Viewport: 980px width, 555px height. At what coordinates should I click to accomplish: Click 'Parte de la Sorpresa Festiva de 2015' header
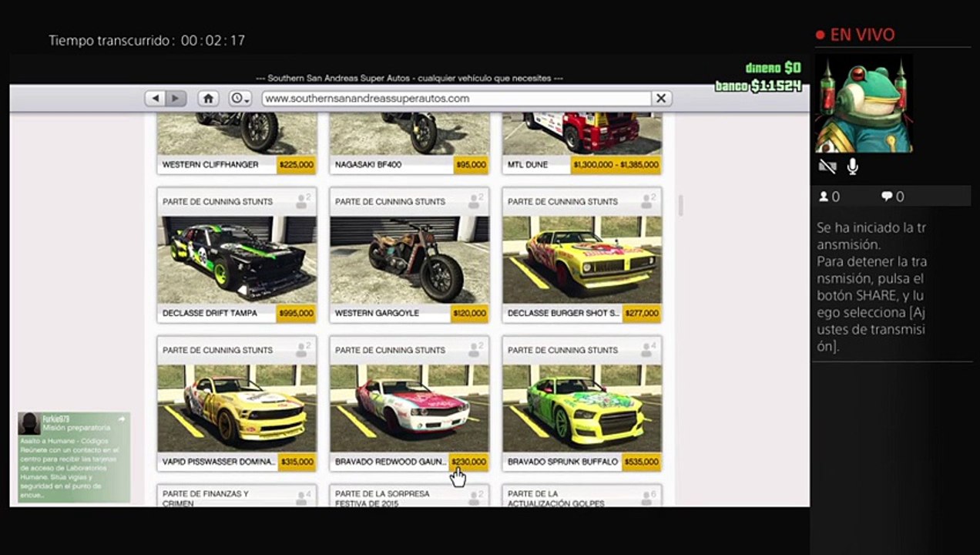click(409, 496)
